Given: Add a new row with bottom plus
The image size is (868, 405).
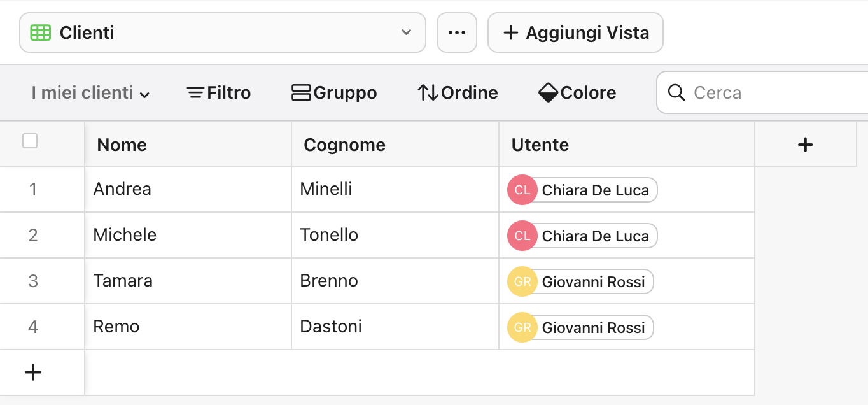Looking at the screenshot, I should [32, 372].
